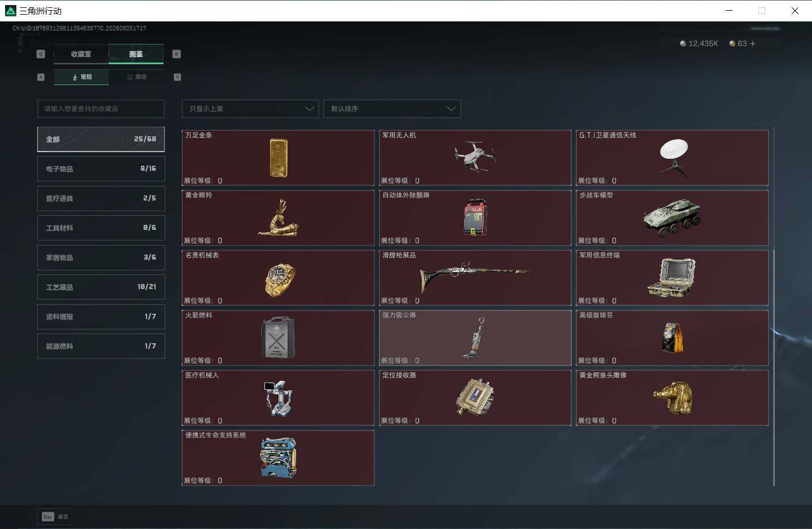Click the 63 gold currency amount

[742, 43]
